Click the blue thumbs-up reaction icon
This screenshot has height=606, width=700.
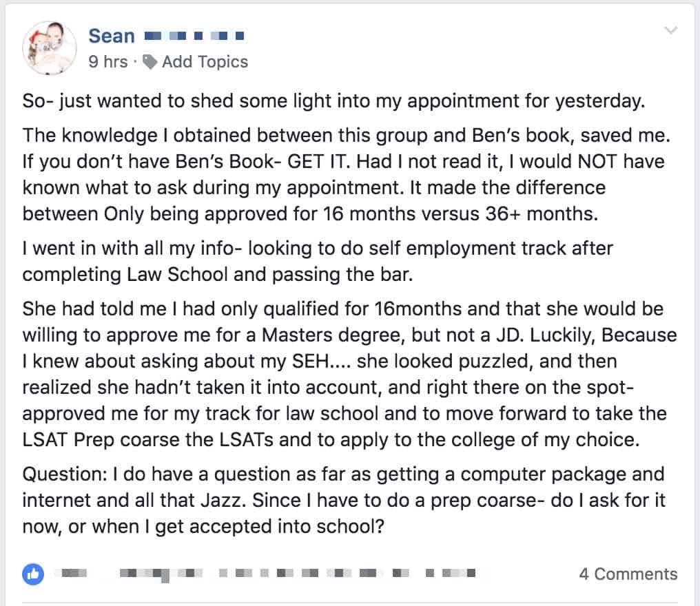33,574
